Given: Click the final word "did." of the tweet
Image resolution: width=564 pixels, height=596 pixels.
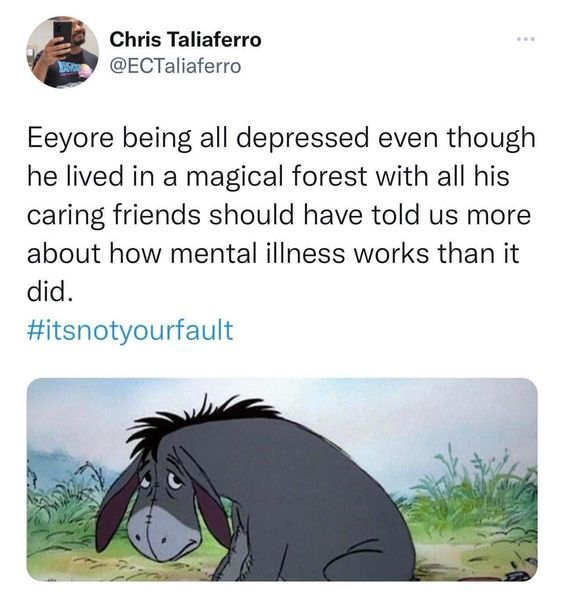Looking at the screenshot, I should tap(49, 292).
